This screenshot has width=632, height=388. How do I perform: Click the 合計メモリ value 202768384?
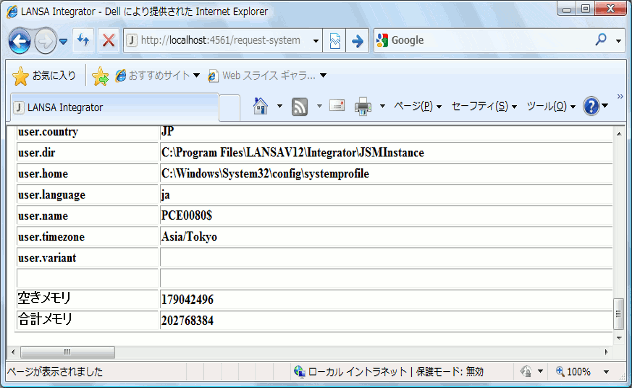(187, 321)
